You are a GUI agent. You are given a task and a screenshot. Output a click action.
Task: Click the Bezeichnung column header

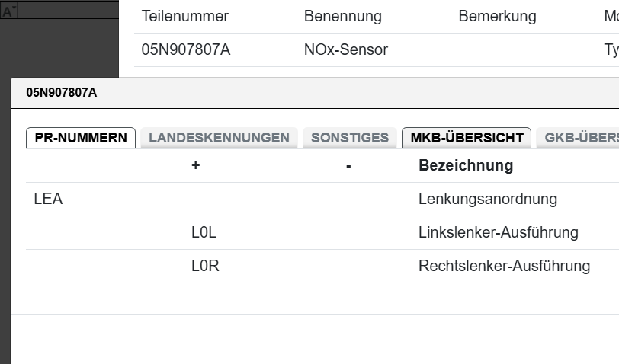pos(466,165)
